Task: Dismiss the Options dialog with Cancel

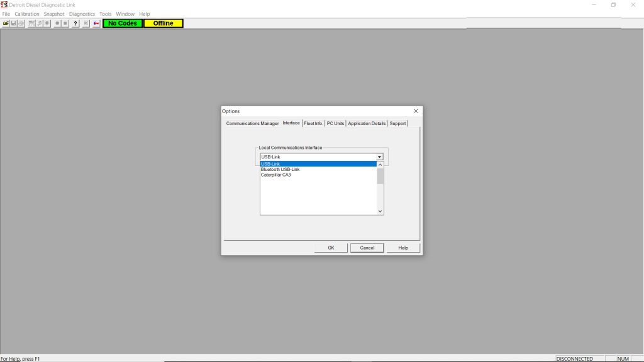Action: point(367,248)
